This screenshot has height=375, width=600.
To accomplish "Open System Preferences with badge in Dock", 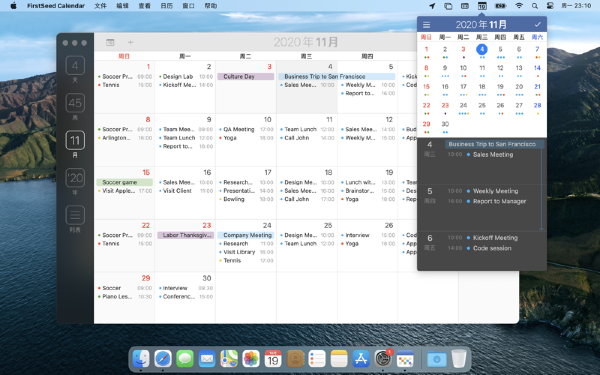I will click(383, 359).
